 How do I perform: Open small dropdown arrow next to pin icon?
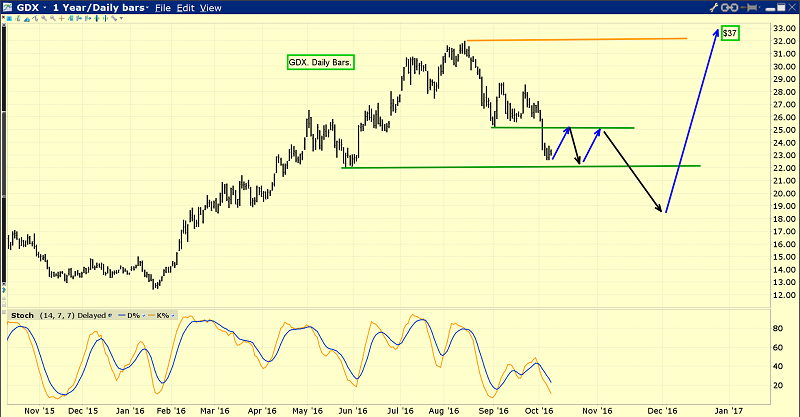(x=760, y=7)
